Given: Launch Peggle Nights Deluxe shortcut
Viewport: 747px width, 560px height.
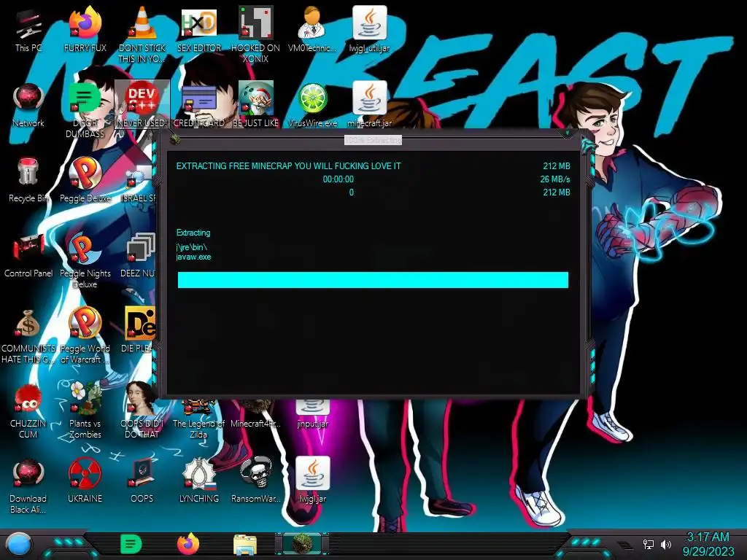Looking at the screenshot, I should tap(85, 260).
